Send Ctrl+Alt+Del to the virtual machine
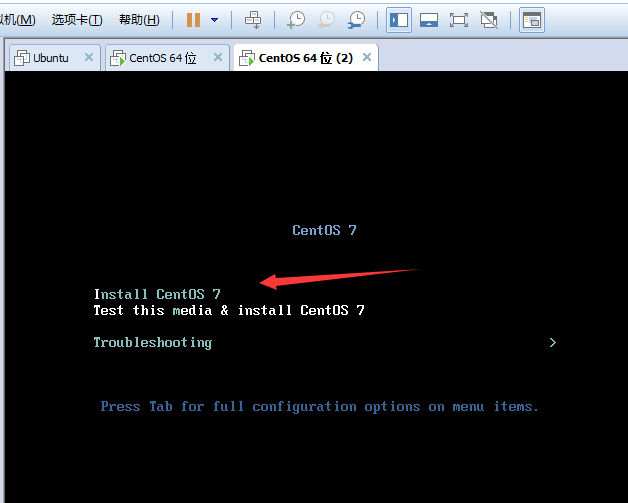 tap(253, 20)
